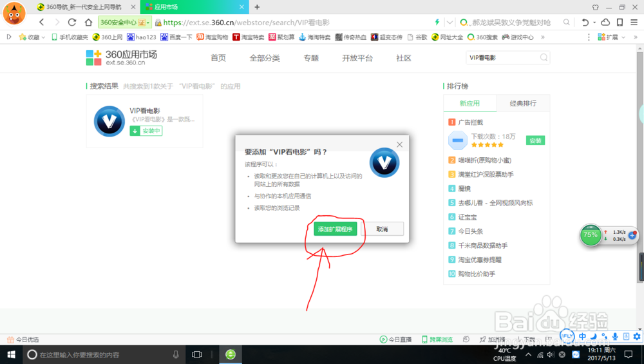Click the store search magnifier icon
Image resolution: width=644 pixels, height=364 pixels.
[544, 57]
